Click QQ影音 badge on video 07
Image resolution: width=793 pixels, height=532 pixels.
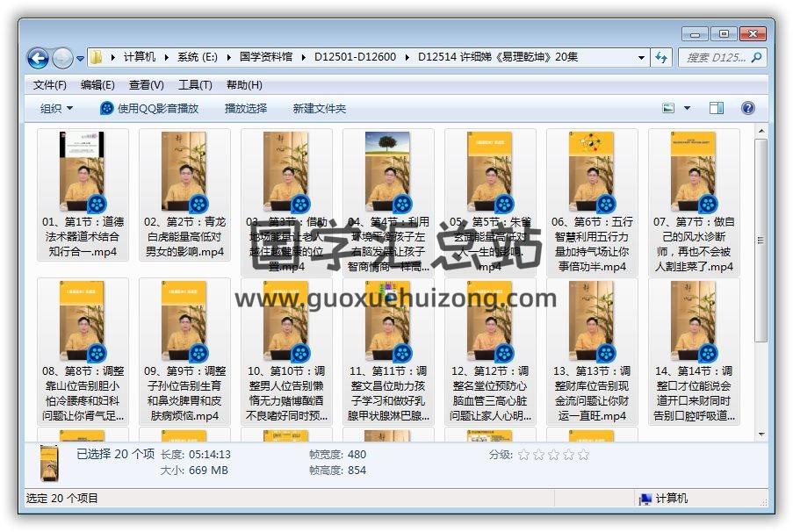click(x=708, y=204)
